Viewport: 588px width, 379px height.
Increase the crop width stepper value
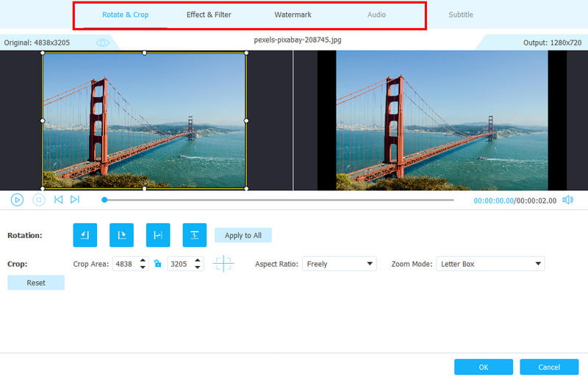(143, 260)
